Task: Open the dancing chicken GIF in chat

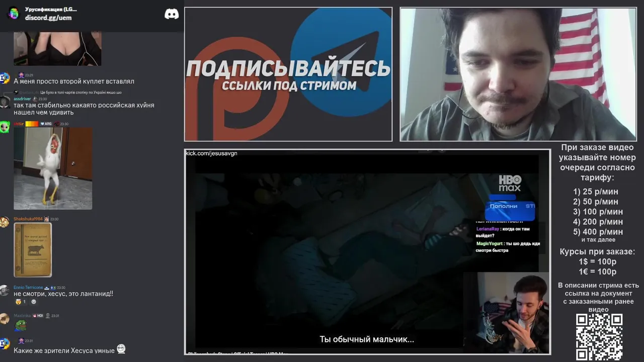Action: [x=53, y=168]
